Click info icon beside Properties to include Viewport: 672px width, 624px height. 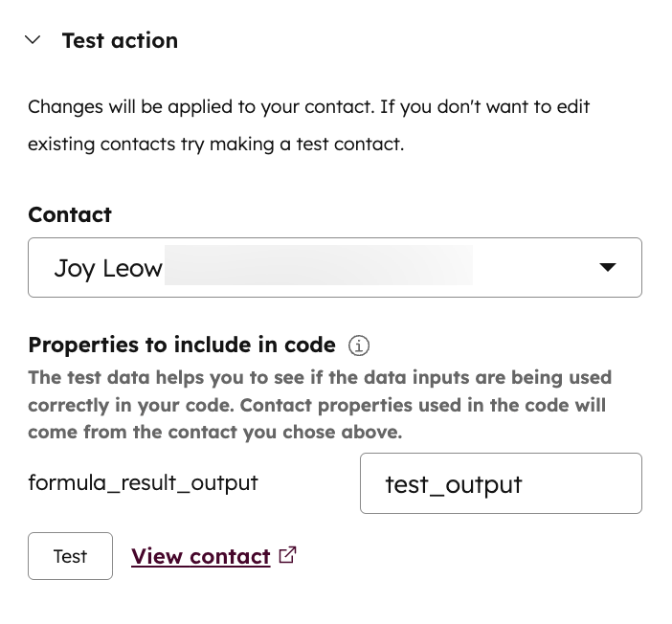pos(359,345)
